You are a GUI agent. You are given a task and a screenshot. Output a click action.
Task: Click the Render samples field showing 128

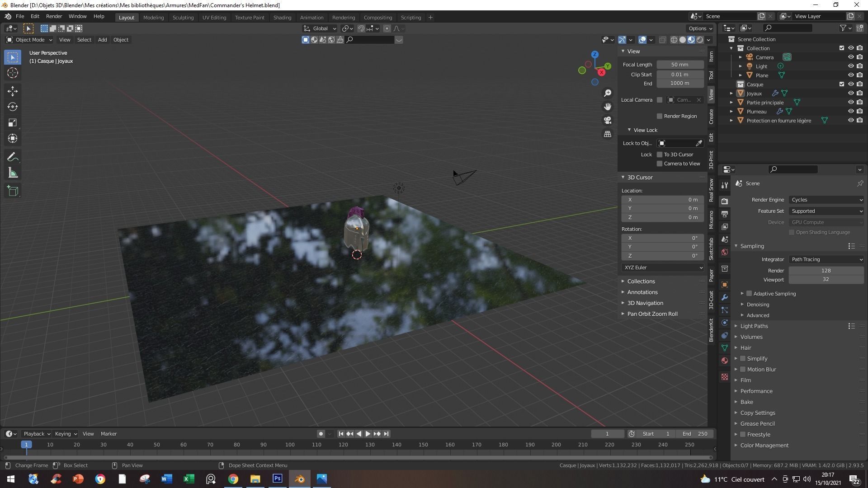click(826, 271)
